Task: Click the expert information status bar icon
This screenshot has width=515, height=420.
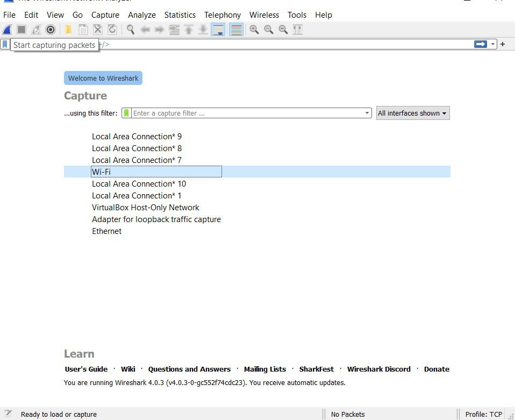Action: pyautogui.click(x=8, y=414)
